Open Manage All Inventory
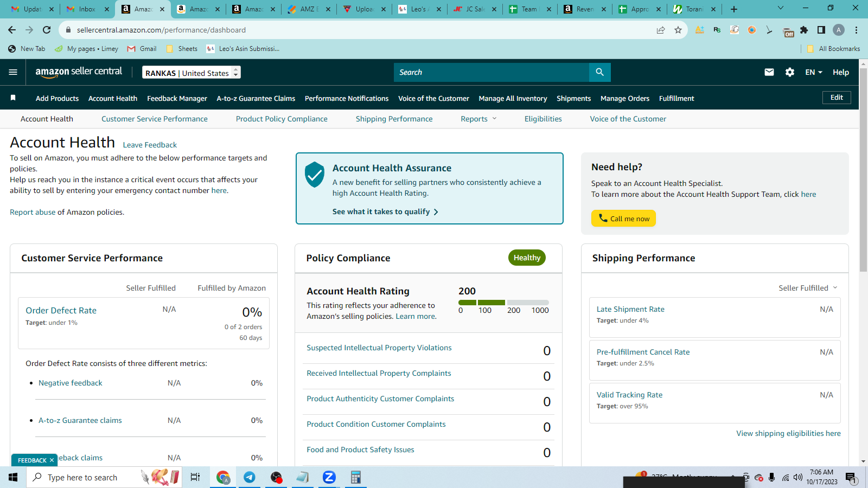868x488 pixels. [x=513, y=98]
